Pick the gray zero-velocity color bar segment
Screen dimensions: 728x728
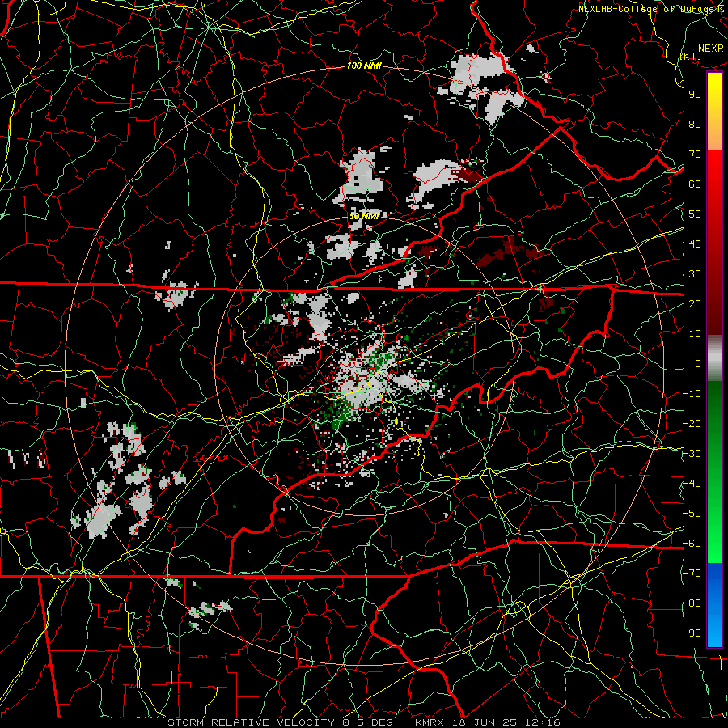[714, 358]
